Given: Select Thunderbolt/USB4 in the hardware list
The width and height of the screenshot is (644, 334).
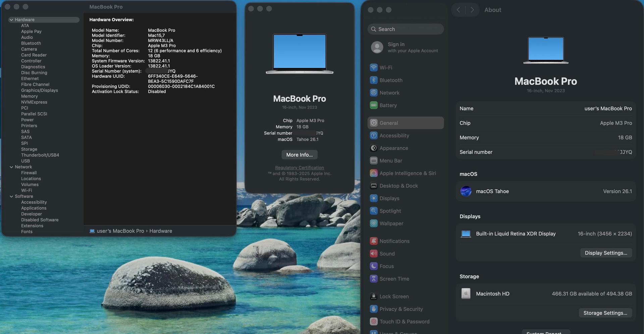Looking at the screenshot, I should tap(40, 155).
